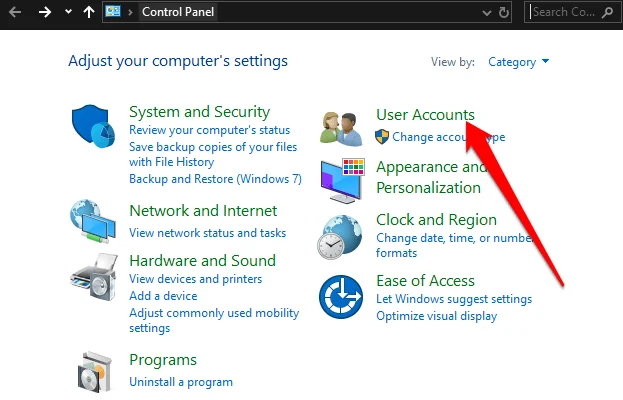This screenshot has width=623, height=400.
Task: Click the Programs disc box icon
Action: (x=95, y=371)
